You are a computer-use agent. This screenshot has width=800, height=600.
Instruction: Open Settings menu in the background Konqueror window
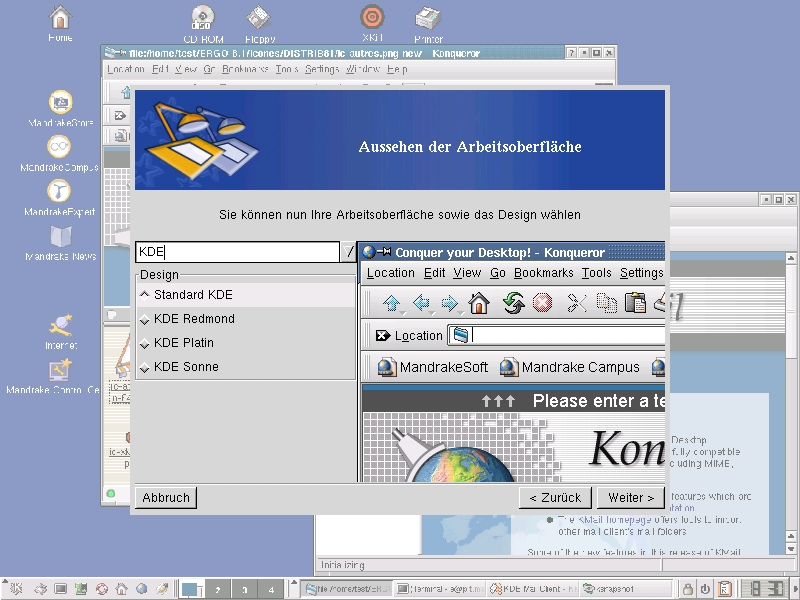pos(322,69)
